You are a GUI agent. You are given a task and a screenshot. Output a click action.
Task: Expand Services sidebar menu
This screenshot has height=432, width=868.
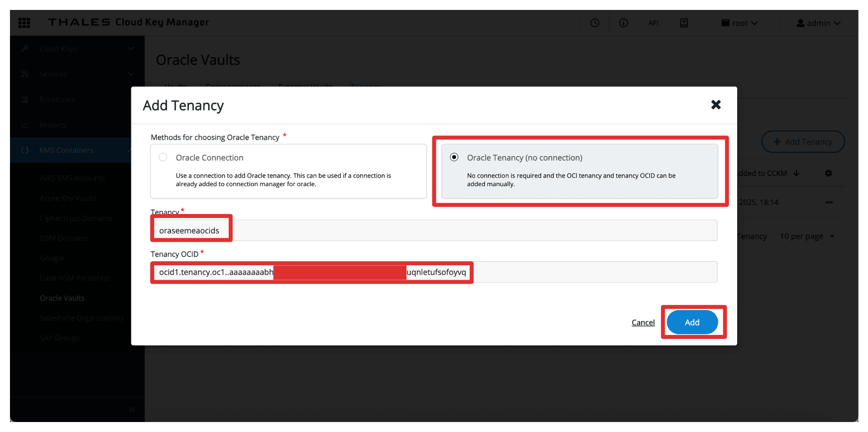(77, 74)
